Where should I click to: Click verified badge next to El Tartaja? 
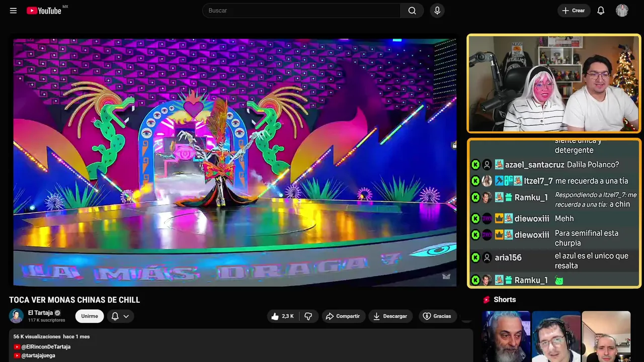tap(57, 313)
